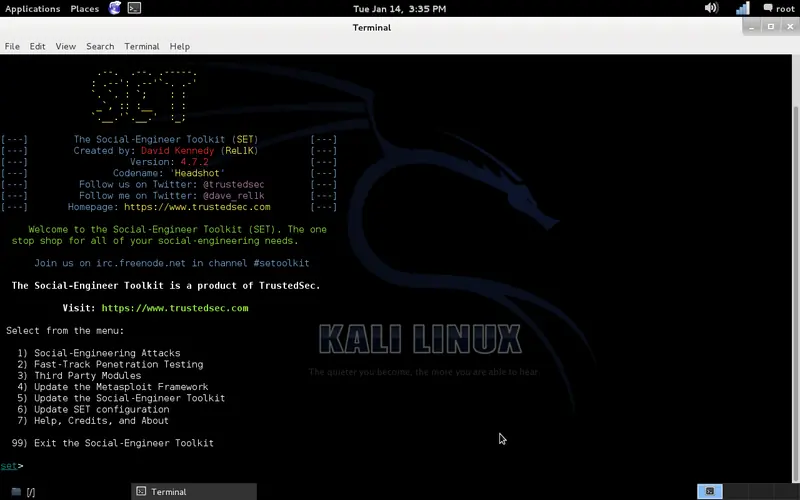The height and width of the screenshot is (500, 800).
Task: Click the @dave_rel1k Twitter handle
Action: pyautogui.click(x=234, y=195)
